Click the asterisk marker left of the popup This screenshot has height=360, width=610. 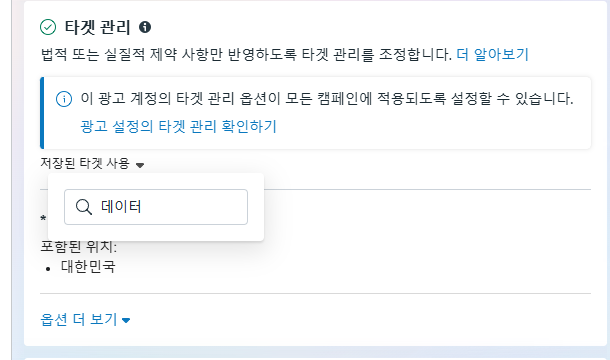[43, 218]
